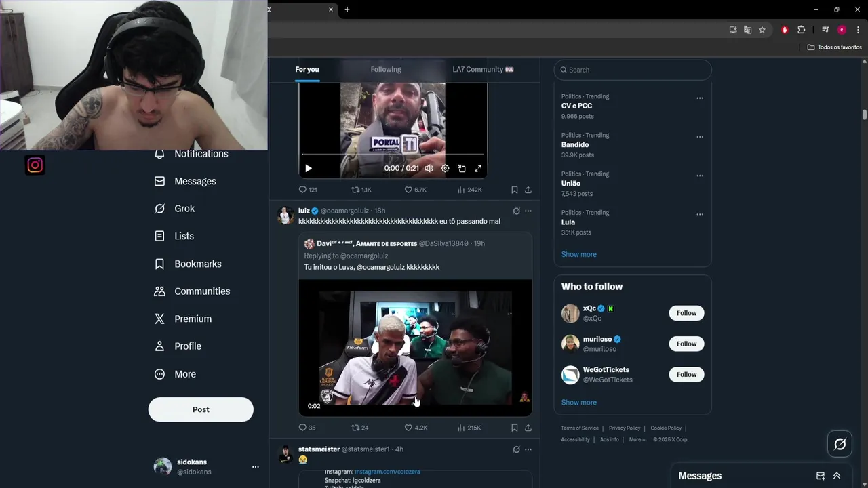The image size is (868, 488).
Task: Show more Who to follow suggestions
Action: [x=579, y=403]
